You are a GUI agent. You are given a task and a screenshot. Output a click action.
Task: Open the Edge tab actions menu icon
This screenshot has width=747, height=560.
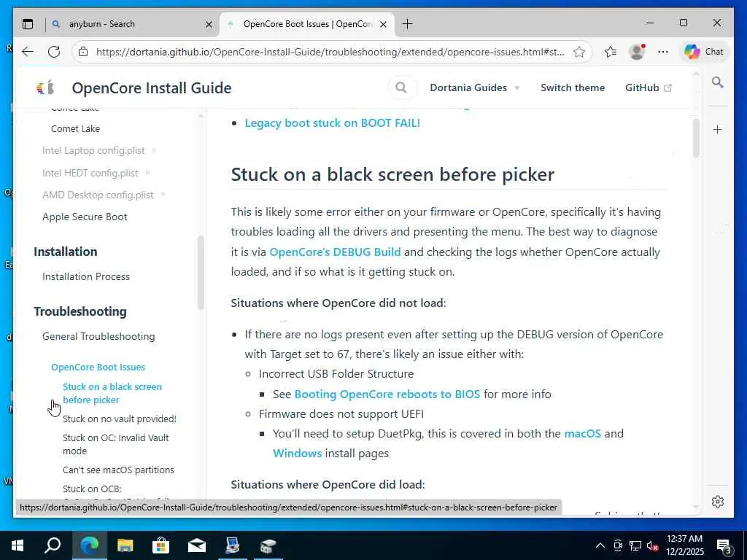pos(28,24)
